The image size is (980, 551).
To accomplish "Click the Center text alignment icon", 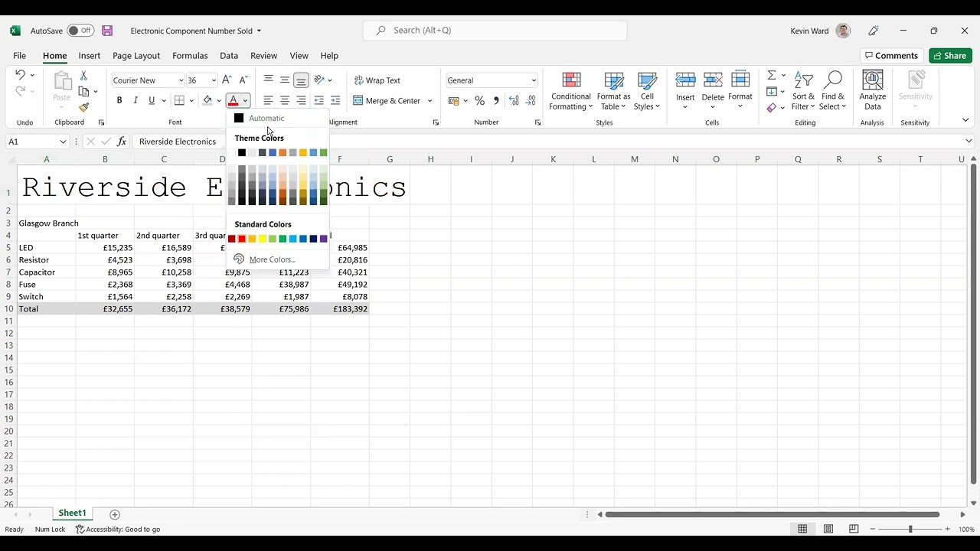I will (x=285, y=100).
